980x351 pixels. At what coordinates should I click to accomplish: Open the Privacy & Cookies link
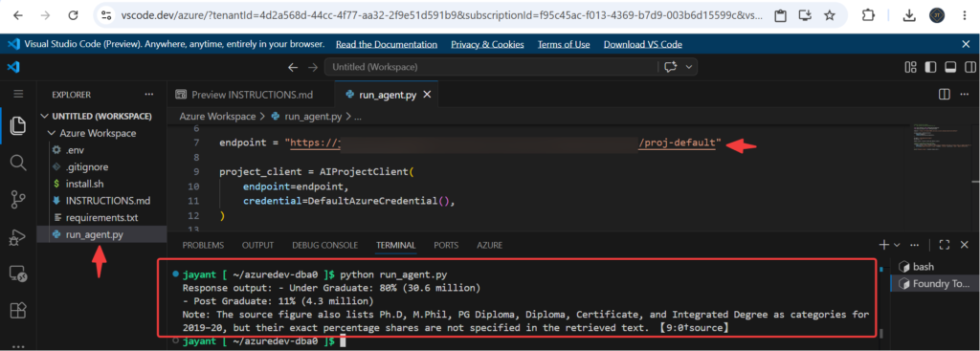point(487,44)
